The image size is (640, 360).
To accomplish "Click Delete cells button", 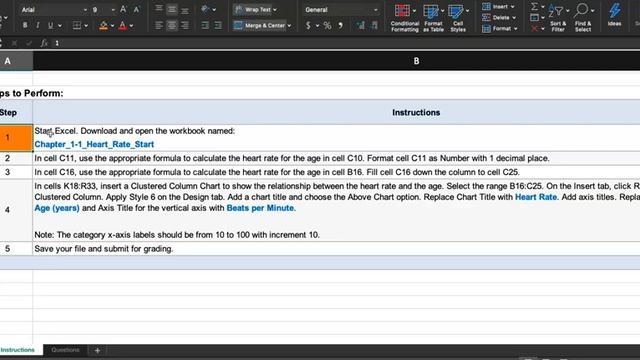I will (499, 18).
